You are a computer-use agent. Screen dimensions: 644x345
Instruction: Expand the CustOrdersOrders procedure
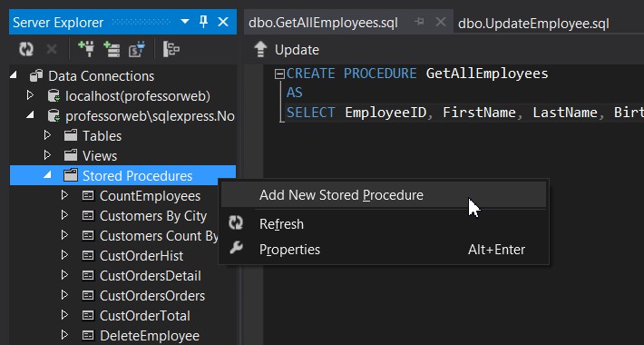point(64,295)
